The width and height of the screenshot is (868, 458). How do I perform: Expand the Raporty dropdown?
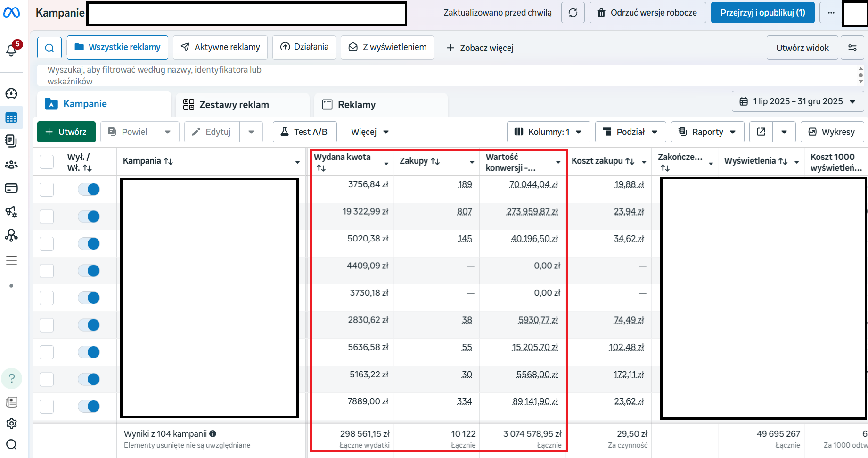pos(708,132)
